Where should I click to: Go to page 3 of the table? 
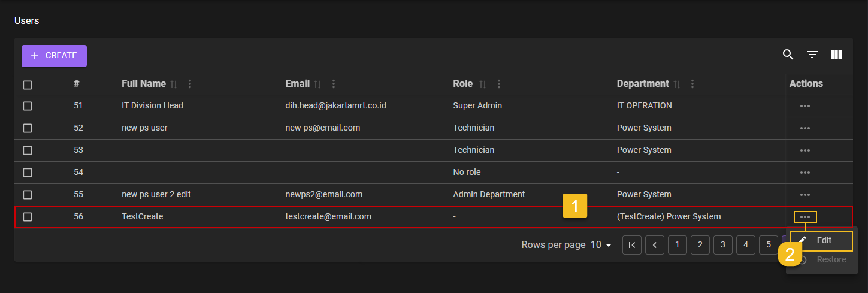click(x=723, y=245)
